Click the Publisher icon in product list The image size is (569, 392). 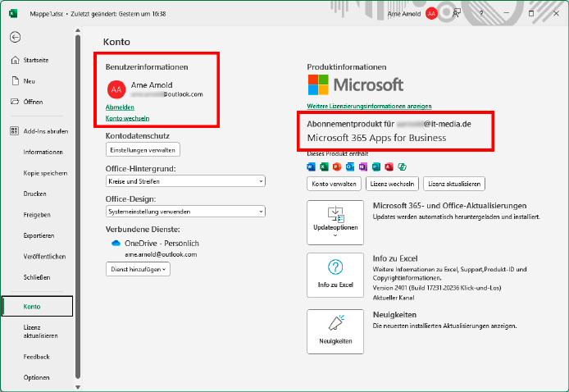coord(376,166)
